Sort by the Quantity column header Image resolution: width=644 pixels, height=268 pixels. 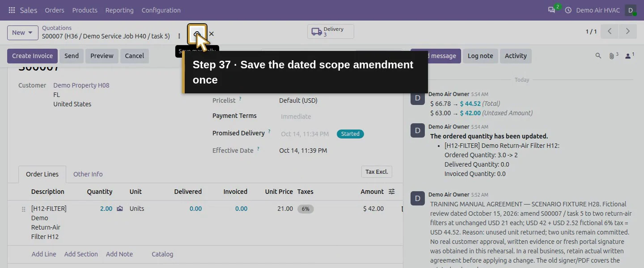pyautogui.click(x=99, y=192)
